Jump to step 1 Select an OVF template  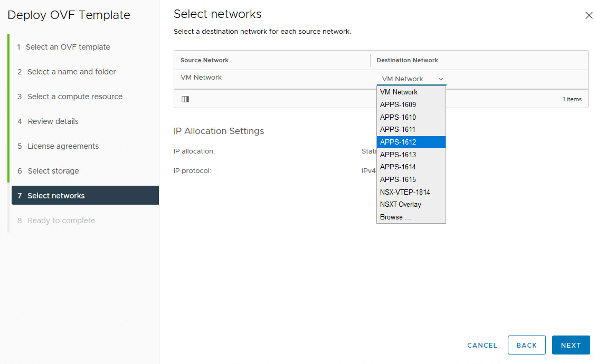point(68,47)
